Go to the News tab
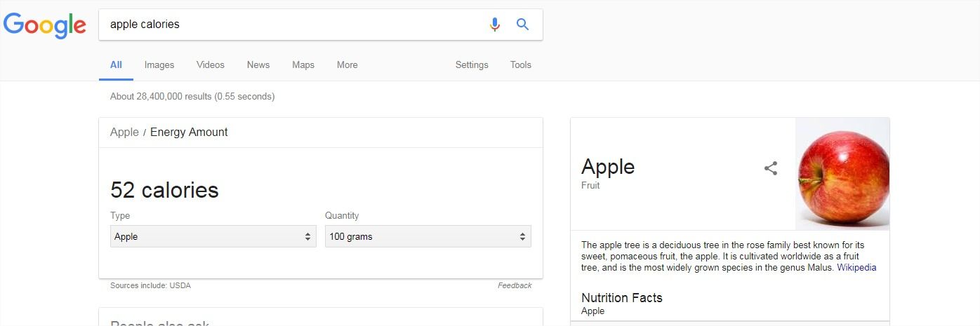 [x=258, y=64]
